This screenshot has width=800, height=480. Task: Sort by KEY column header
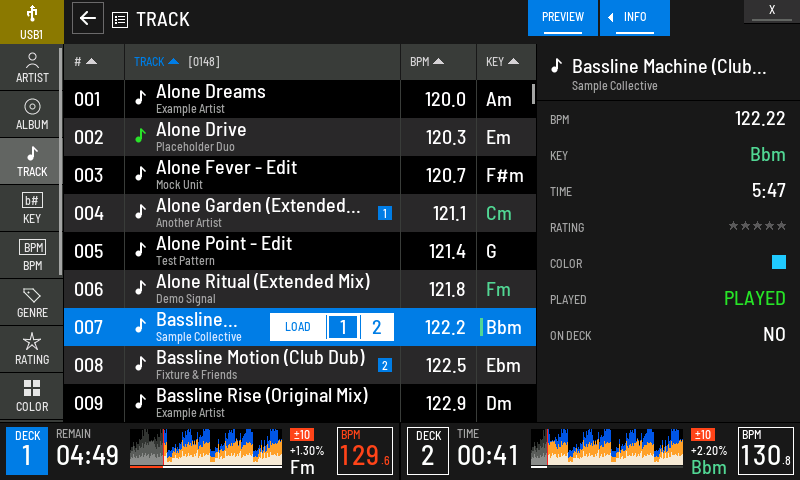click(506, 62)
